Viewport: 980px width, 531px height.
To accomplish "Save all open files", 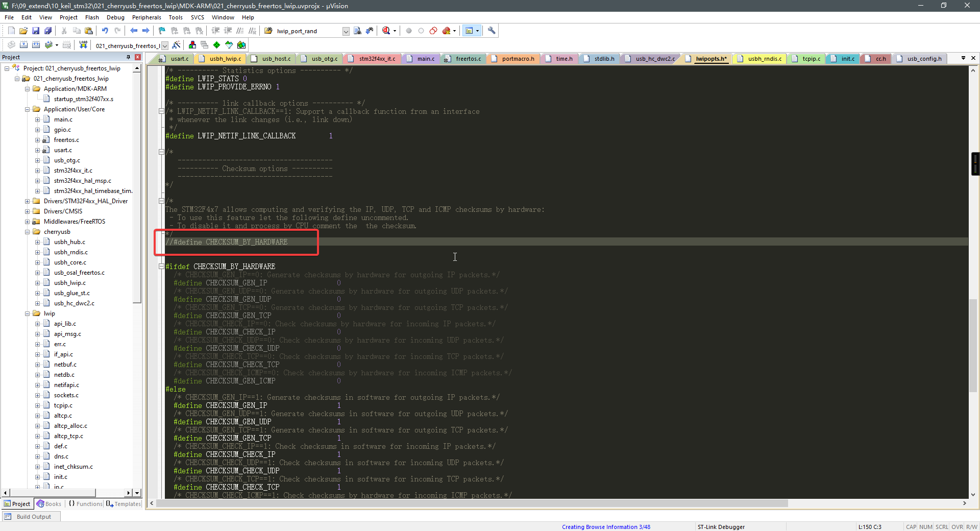I will click(48, 31).
